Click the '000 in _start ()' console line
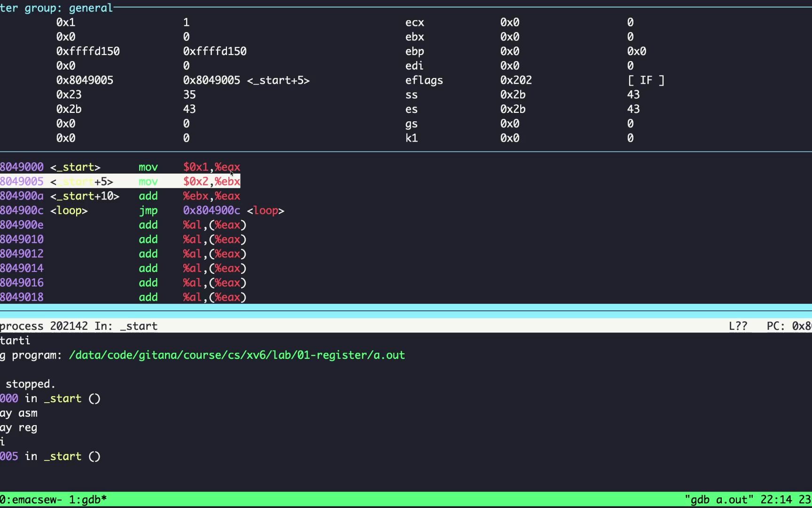The image size is (812, 508). 50,399
